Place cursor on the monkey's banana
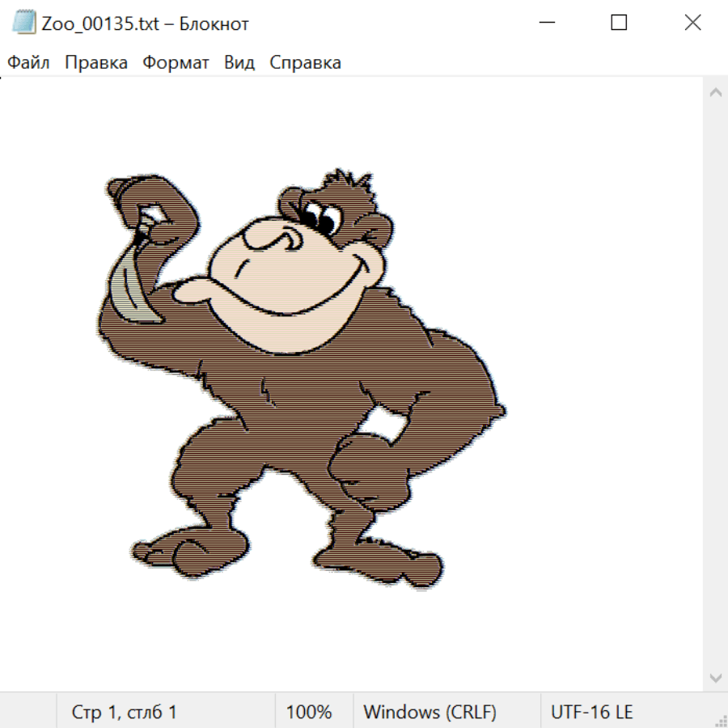 pyautogui.click(x=128, y=283)
